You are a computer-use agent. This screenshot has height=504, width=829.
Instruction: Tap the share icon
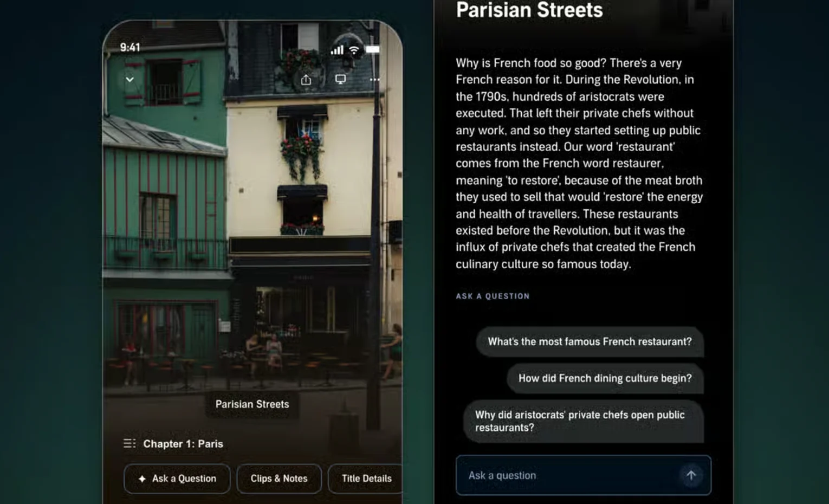coord(306,80)
